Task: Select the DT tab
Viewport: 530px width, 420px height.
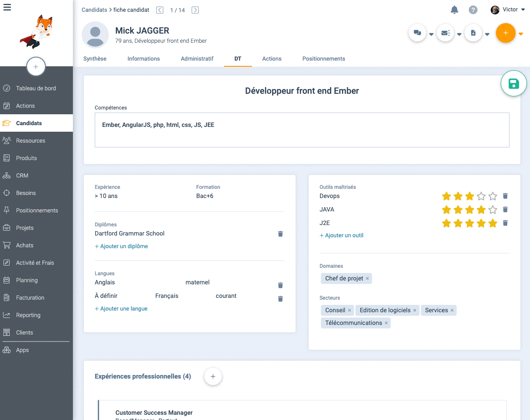Action: click(238, 58)
